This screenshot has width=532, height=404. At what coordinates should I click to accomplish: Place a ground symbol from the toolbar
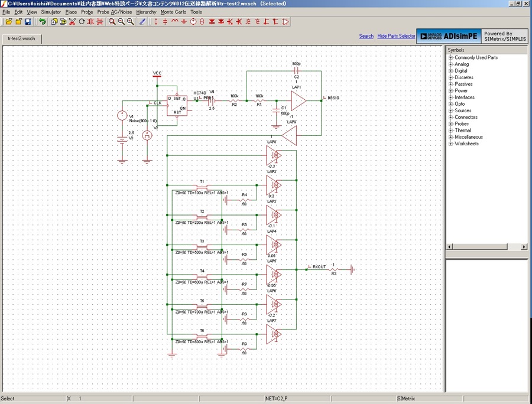tap(184, 22)
